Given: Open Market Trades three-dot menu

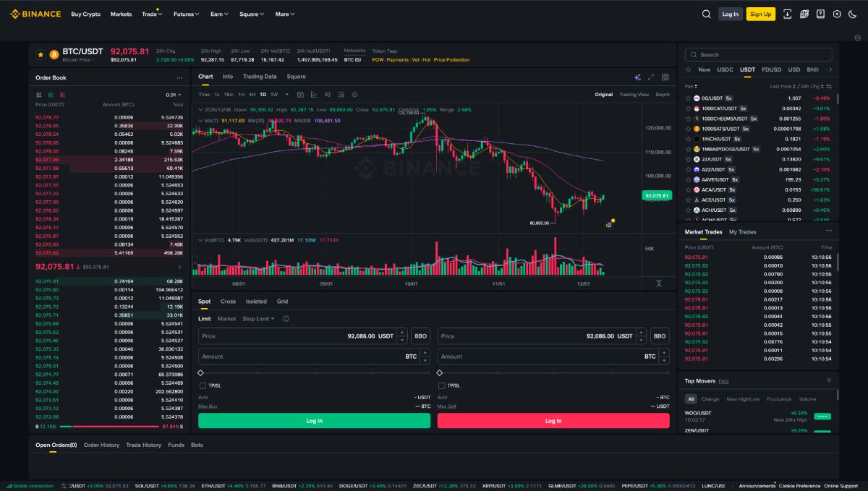Looking at the screenshot, I should point(828,231).
